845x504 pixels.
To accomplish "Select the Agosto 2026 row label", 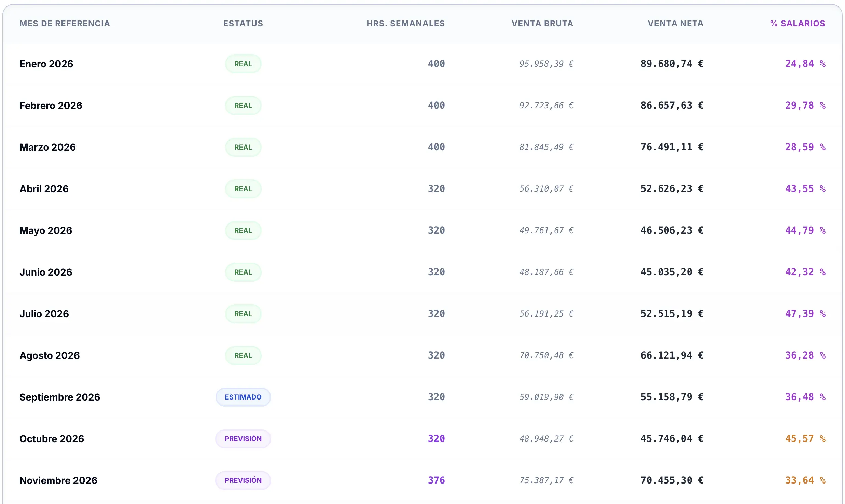I will tap(50, 355).
